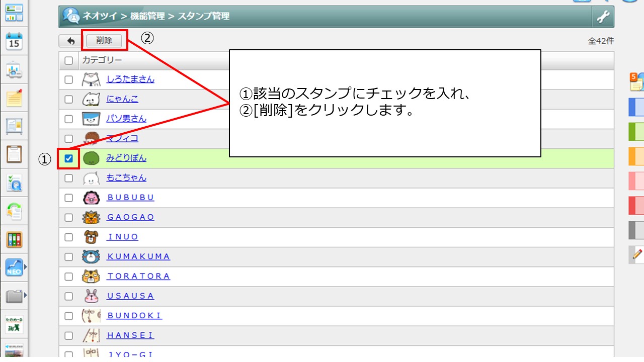Open the document search icon with Q
The width and height of the screenshot is (644, 362).
click(x=14, y=183)
